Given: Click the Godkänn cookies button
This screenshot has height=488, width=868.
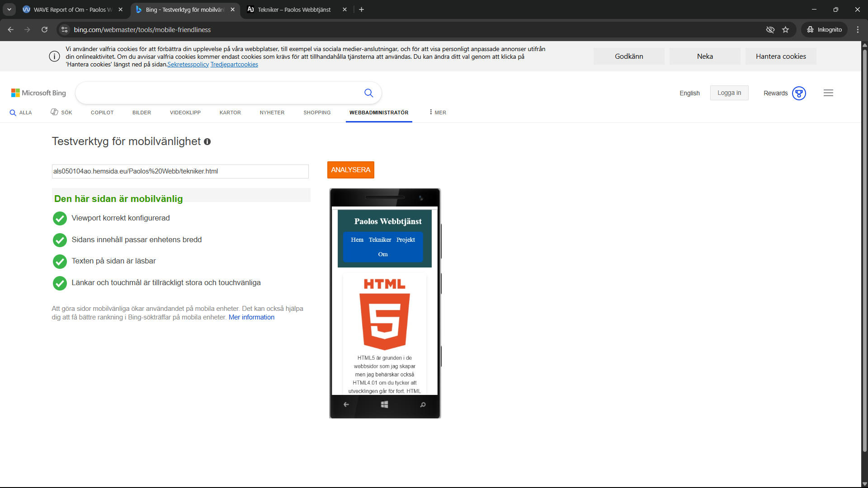Looking at the screenshot, I should point(629,56).
